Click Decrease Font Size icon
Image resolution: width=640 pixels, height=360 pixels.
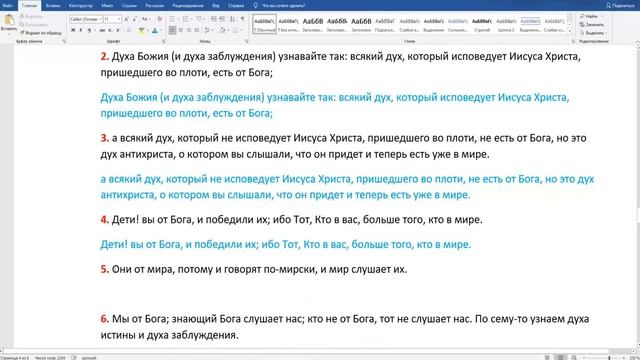point(134,19)
